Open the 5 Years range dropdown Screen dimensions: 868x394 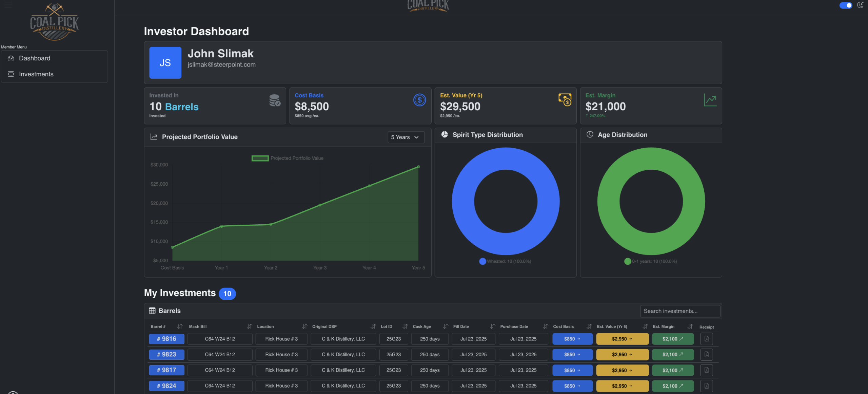pyautogui.click(x=406, y=137)
